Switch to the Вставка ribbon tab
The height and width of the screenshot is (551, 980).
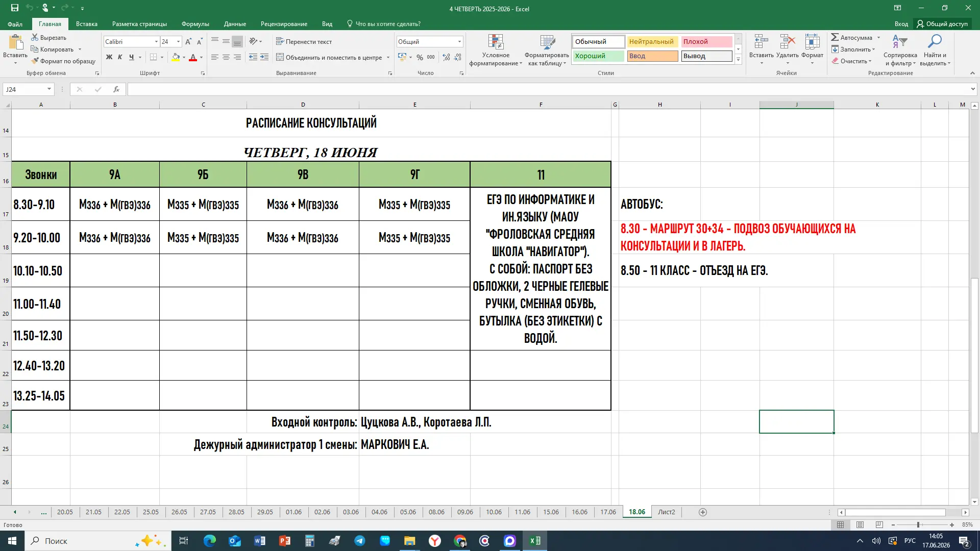(x=87, y=24)
